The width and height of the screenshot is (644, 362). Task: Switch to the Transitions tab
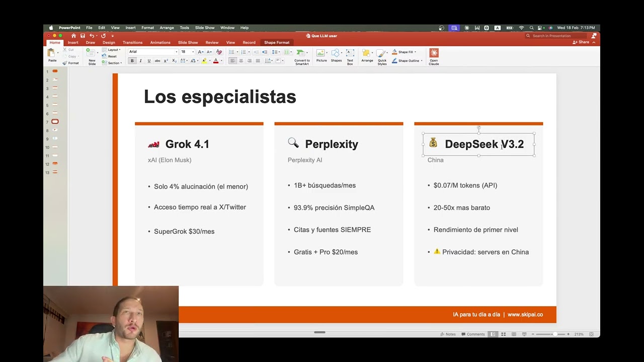click(132, 42)
